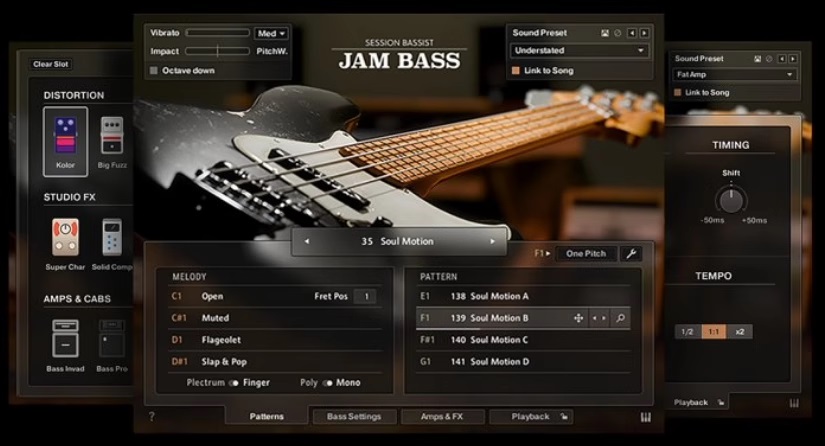This screenshot has height=446, width=825.
Task: Click the move icon on Soul Motion B
Action: [x=578, y=318]
